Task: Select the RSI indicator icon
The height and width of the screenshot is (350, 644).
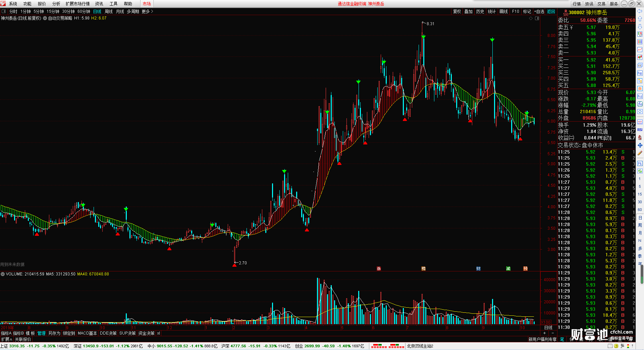Action: pyautogui.click(x=640, y=130)
